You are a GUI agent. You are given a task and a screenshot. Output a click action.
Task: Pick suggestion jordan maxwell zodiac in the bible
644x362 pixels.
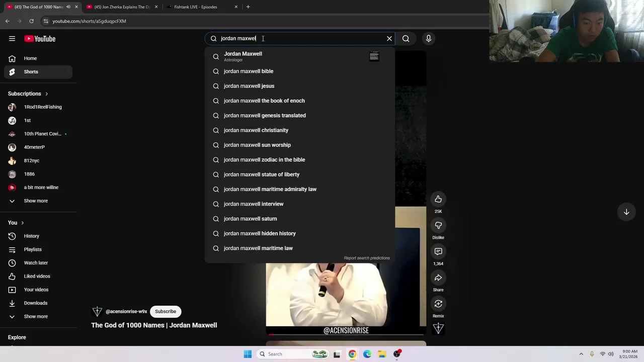coord(299,160)
